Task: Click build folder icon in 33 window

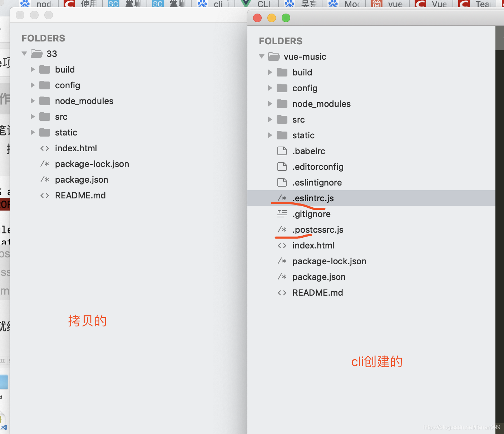Action: 45,69
